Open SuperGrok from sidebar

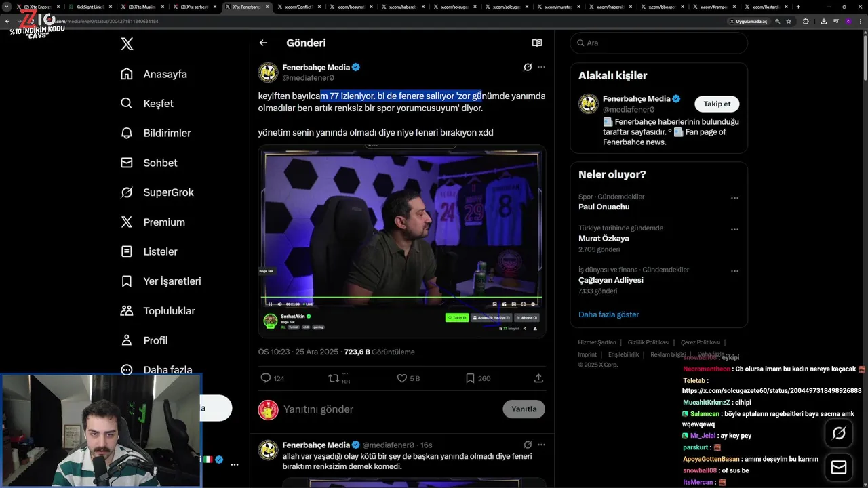[x=157, y=192]
